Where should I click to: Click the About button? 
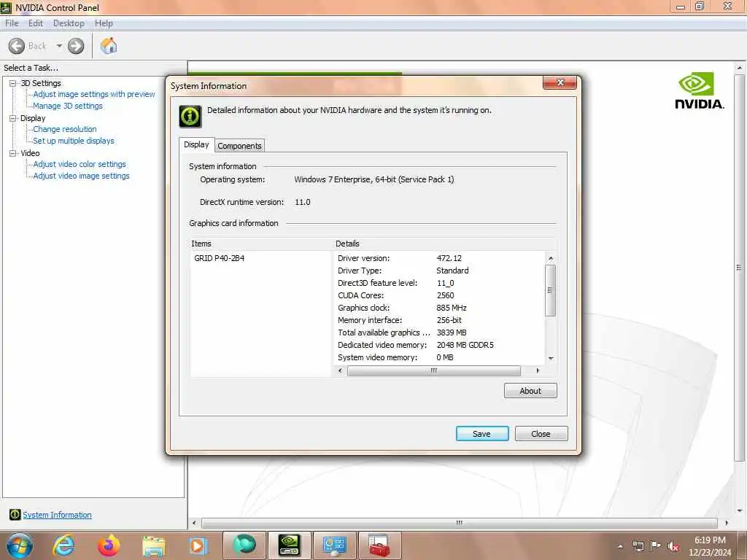click(530, 391)
